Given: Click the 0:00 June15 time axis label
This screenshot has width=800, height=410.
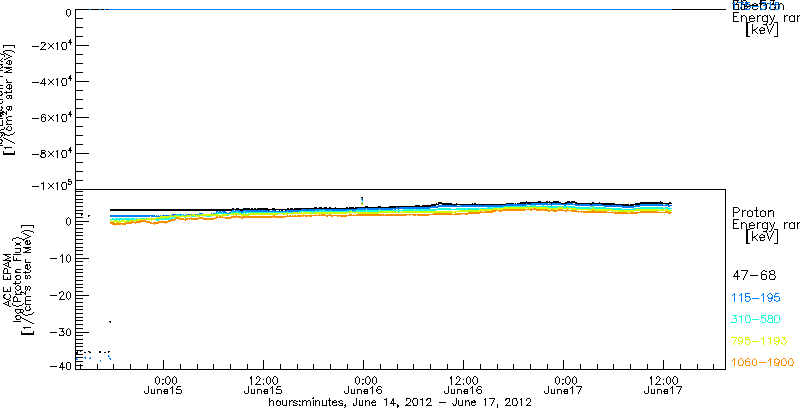Looking at the screenshot, I should click(x=164, y=385).
